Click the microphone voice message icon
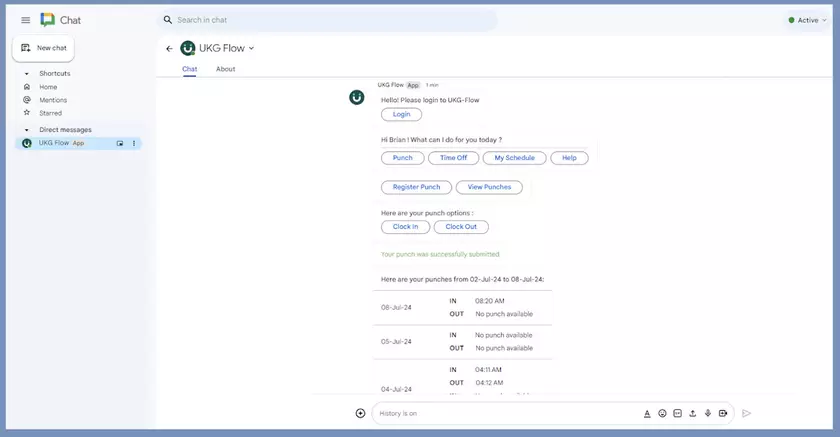840x437 pixels. (708, 413)
